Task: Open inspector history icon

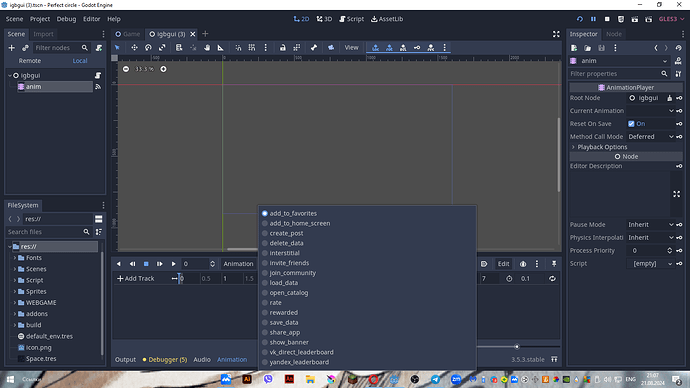Action: [x=679, y=48]
